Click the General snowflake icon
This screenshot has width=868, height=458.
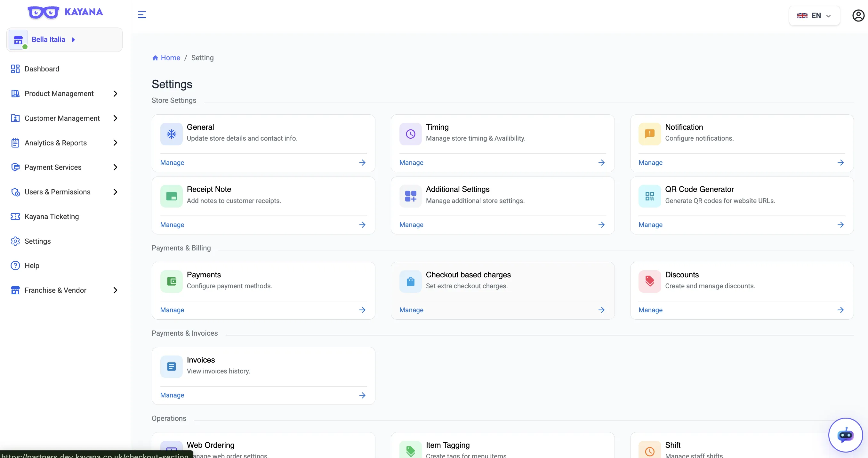[x=171, y=134]
